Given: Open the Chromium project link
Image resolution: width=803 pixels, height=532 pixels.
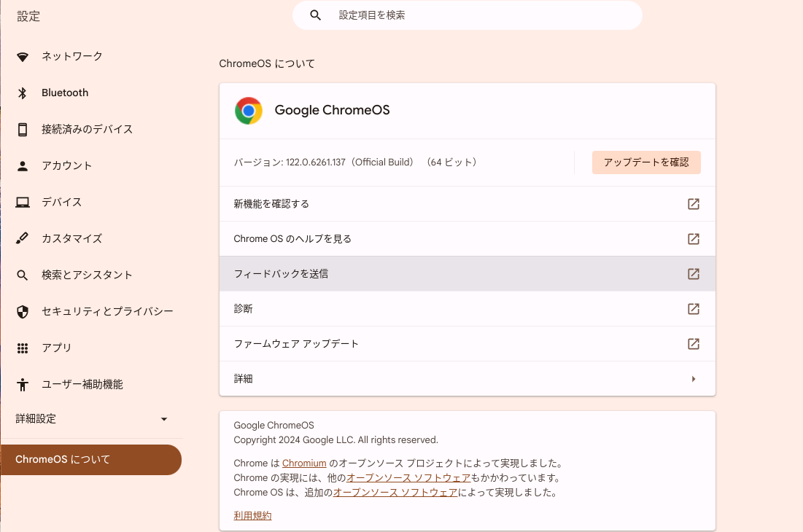Looking at the screenshot, I should pyautogui.click(x=304, y=463).
